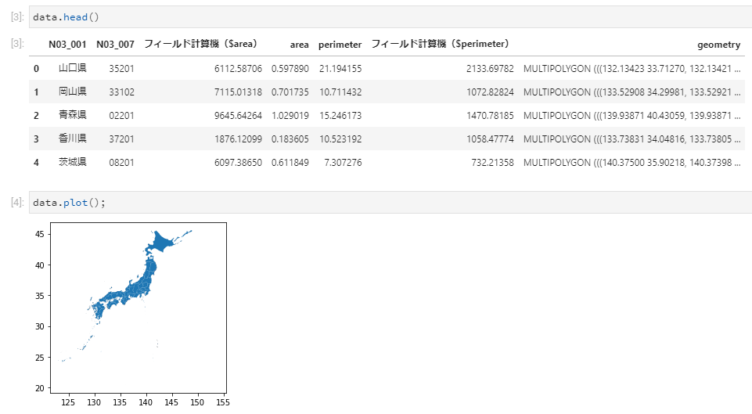Click the MULTIPOLYGON geometry starting 140.37500

point(632,163)
